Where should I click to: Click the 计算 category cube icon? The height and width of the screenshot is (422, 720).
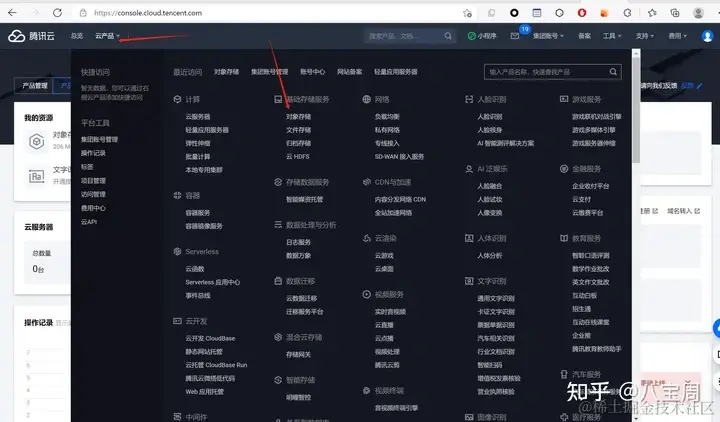177,99
